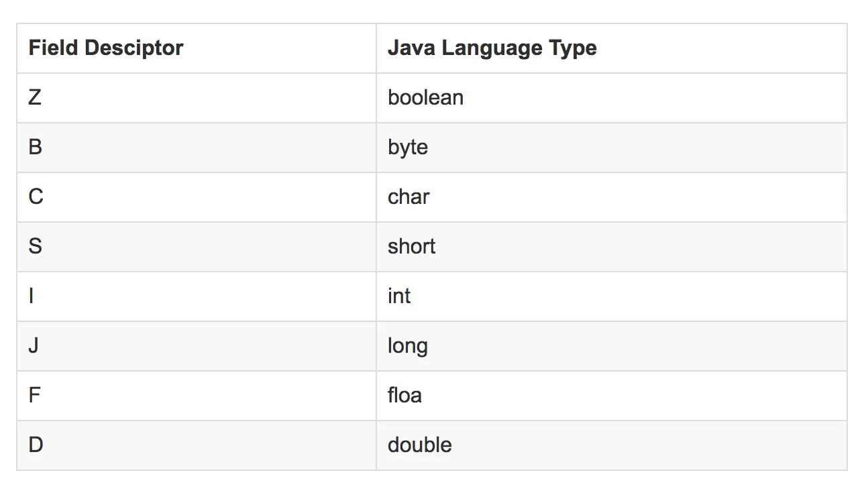
Task: Select the I field descriptor cell
Action: pyautogui.click(x=31, y=296)
